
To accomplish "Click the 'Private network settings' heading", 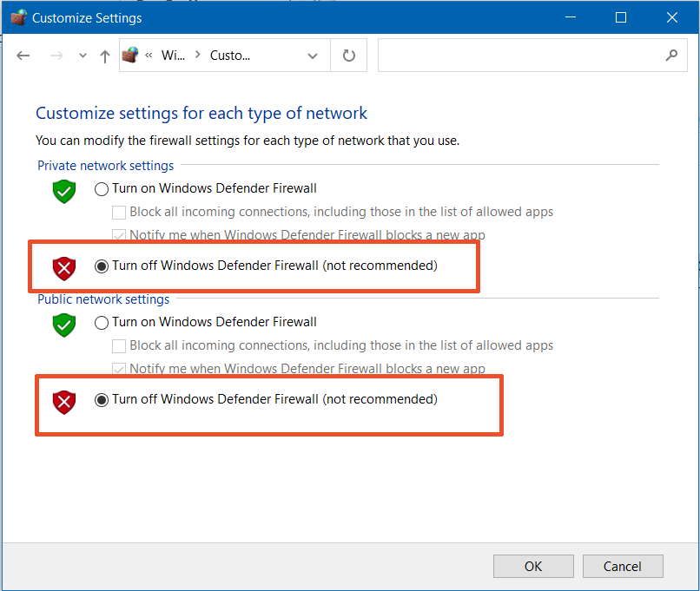I will pos(105,166).
